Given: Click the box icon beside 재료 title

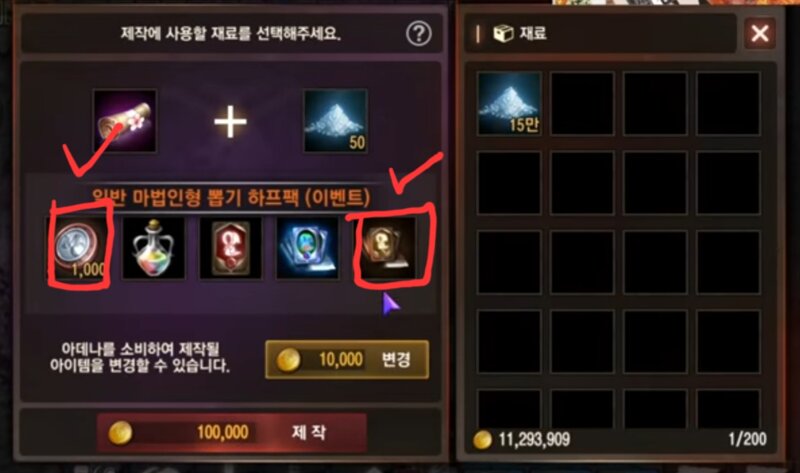Looking at the screenshot, I should point(503,34).
